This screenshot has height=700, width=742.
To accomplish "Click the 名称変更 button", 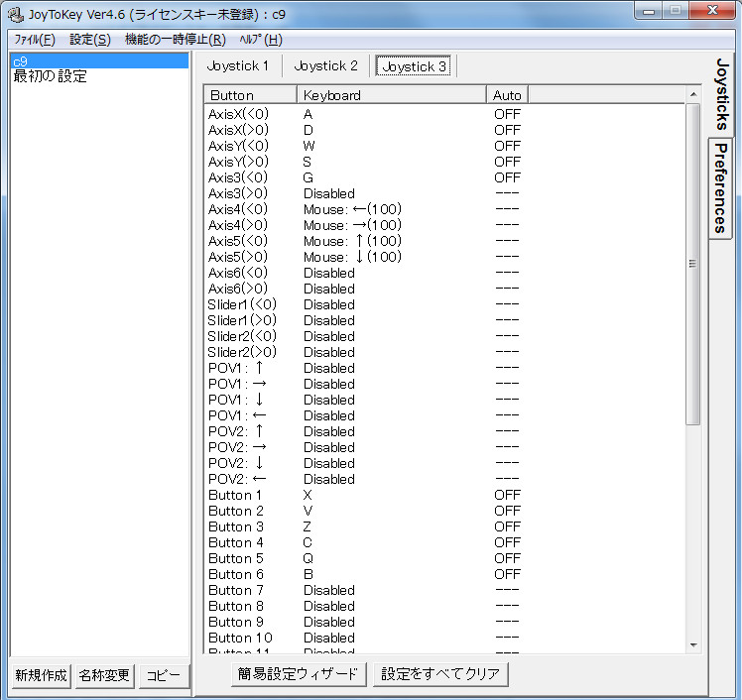I will (104, 675).
